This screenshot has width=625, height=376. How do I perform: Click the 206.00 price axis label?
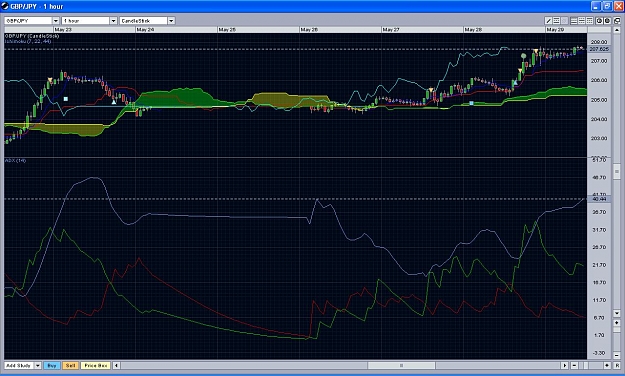click(599, 80)
